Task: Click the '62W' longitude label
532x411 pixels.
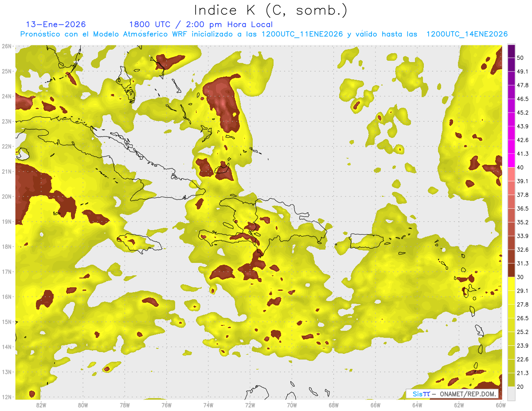Action: click(x=459, y=405)
